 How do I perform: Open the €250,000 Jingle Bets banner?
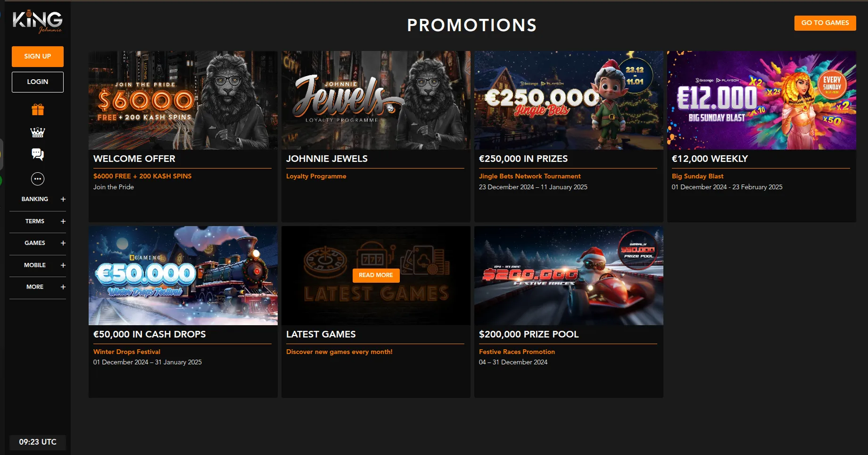click(x=569, y=100)
